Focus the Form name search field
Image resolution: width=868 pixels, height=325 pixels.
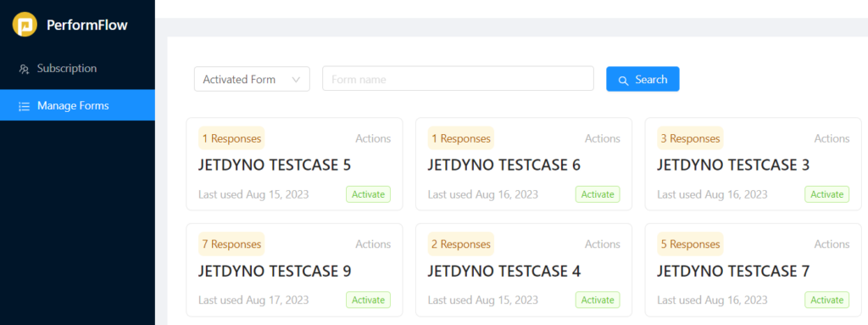point(458,79)
